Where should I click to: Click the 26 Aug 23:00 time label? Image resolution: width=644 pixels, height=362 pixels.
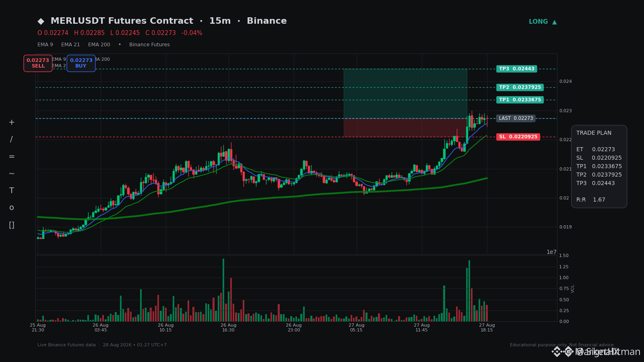pos(294,327)
